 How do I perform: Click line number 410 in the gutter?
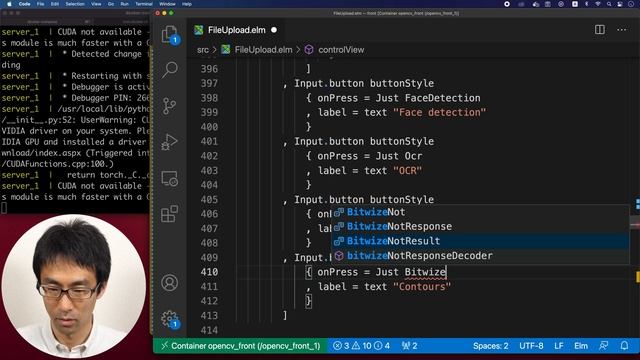pos(209,272)
